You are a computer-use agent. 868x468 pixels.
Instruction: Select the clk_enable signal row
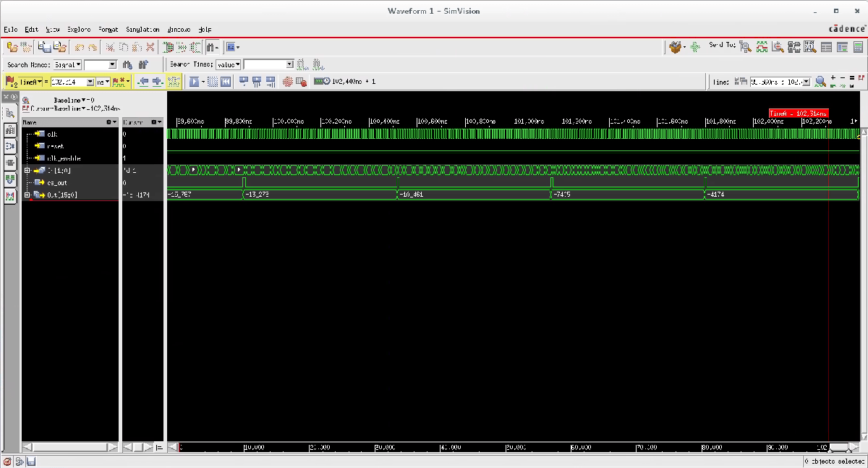pos(64,158)
